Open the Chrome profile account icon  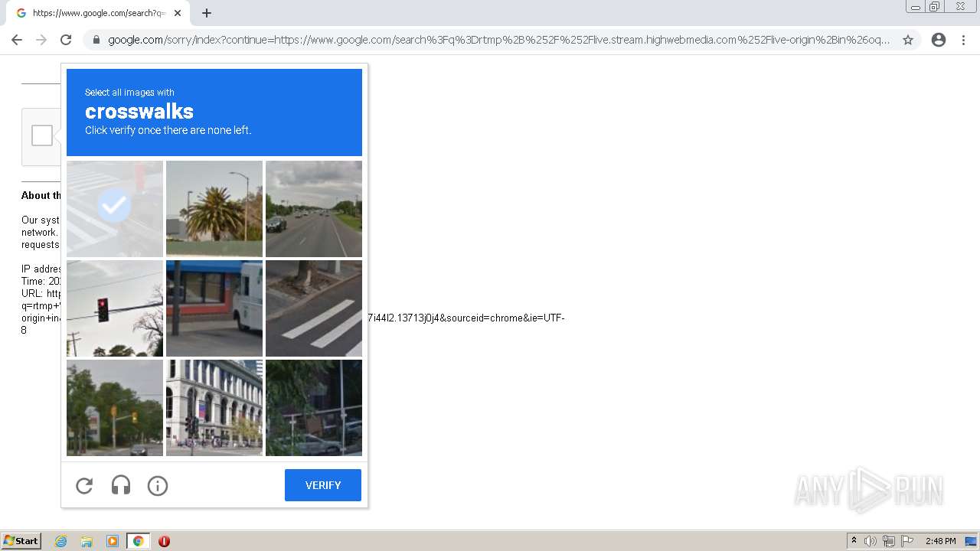pyautogui.click(x=939, y=40)
